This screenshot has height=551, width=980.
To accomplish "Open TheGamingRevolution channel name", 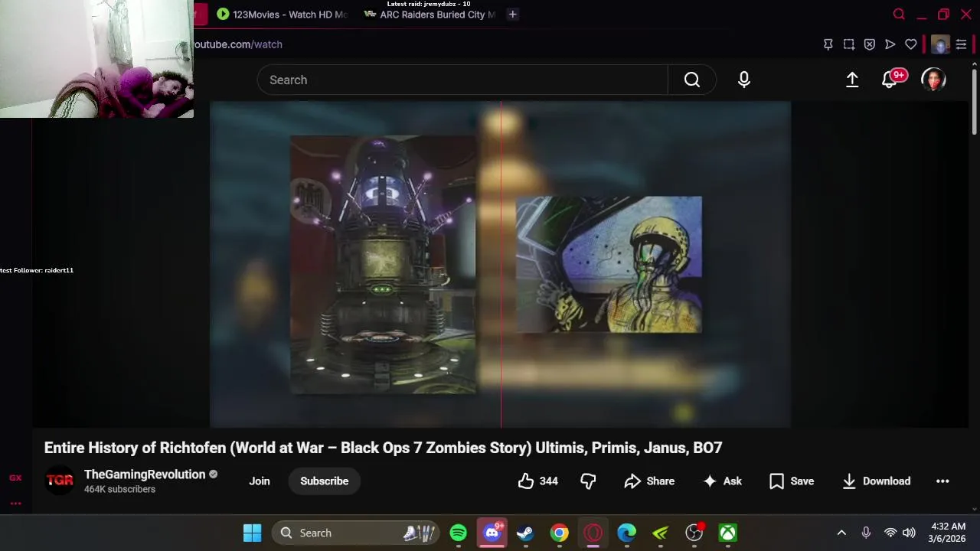I will [x=145, y=474].
